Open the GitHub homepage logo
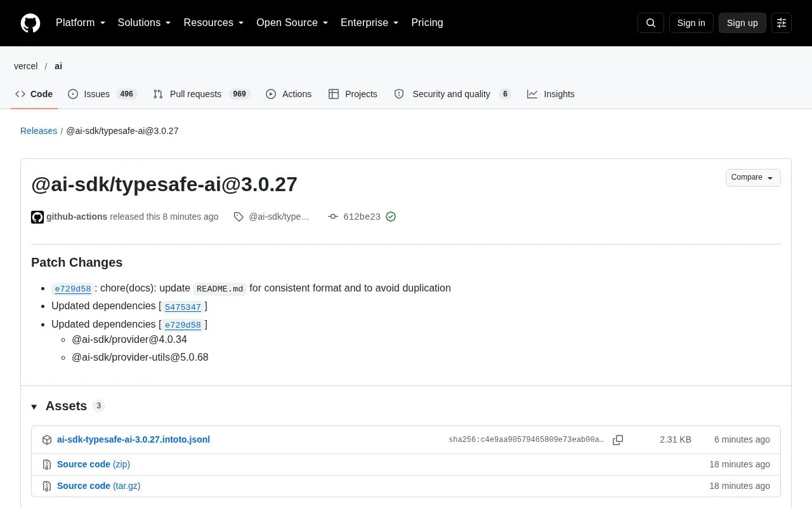 click(x=30, y=23)
